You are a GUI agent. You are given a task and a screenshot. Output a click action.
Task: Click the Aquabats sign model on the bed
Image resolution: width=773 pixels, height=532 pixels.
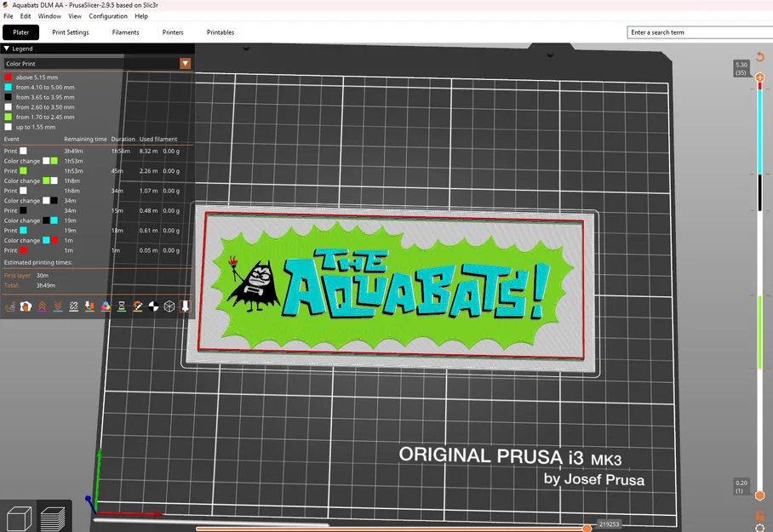[x=392, y=289]
